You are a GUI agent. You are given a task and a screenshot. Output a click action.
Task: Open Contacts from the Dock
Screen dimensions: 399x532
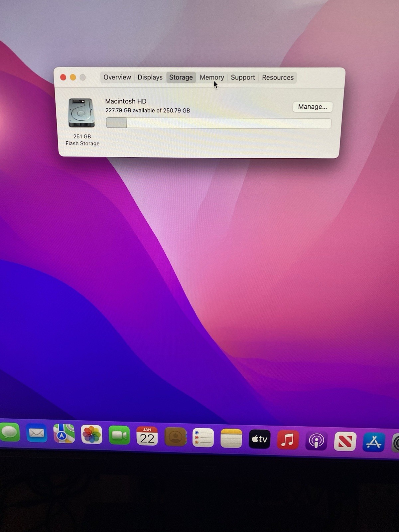[x=175, y=437]
